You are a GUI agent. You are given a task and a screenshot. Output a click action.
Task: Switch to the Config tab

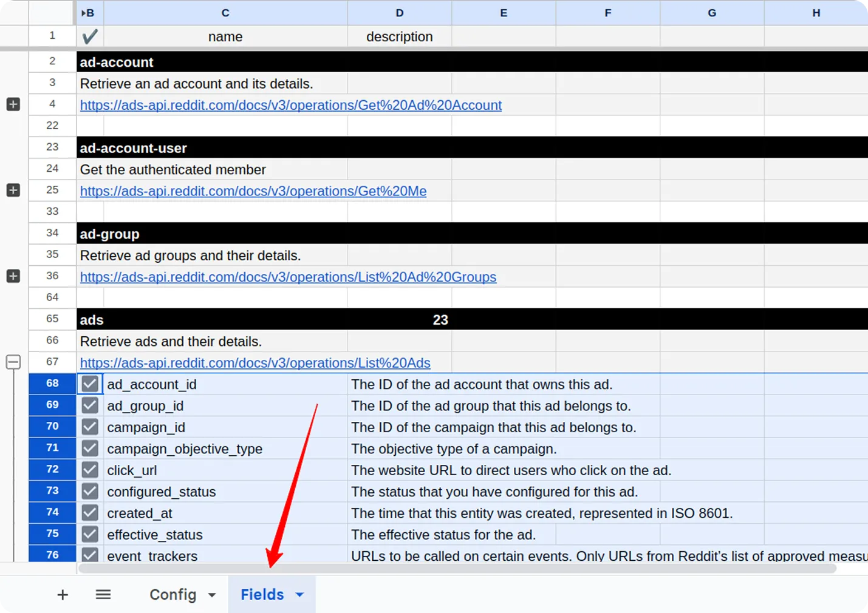coord(173,594)
